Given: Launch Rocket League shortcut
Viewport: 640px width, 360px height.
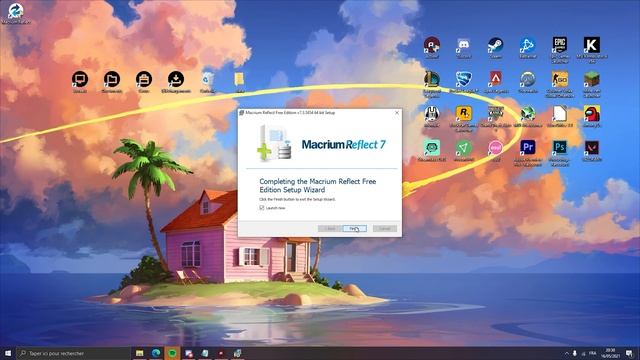Looking at the screenshot, I should click(464, 82).
